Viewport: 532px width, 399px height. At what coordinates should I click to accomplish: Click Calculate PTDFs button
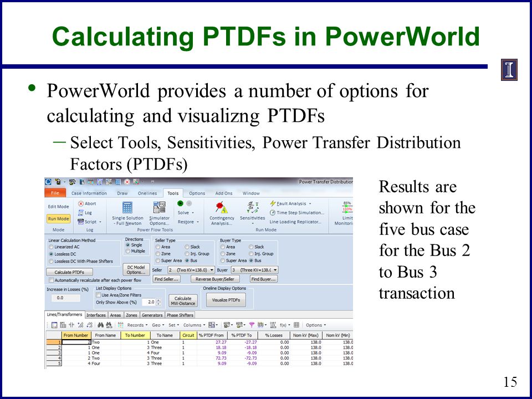[x=69, y=272]
